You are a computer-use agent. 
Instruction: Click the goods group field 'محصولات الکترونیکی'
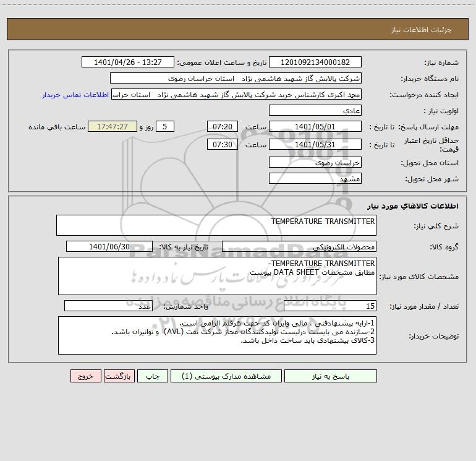(x=299, y=246)
